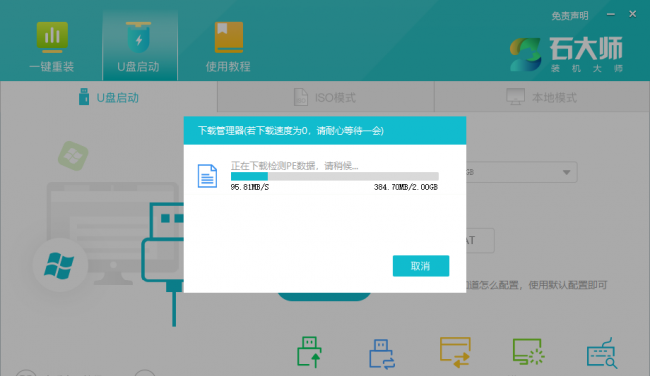This screenshot has height=376, width=650.
Task: Click the orange window swap icon
Action: [455, 352]
